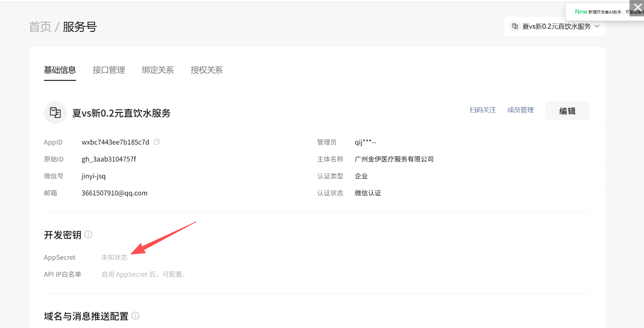Close the New AI助手 notification banner

pyautogui.click(x=638, y=8)
